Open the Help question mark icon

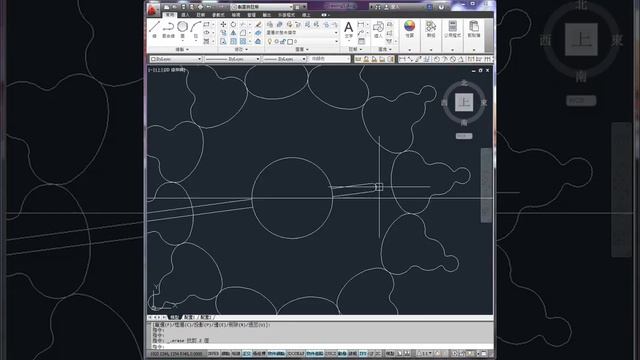(441, 7)
